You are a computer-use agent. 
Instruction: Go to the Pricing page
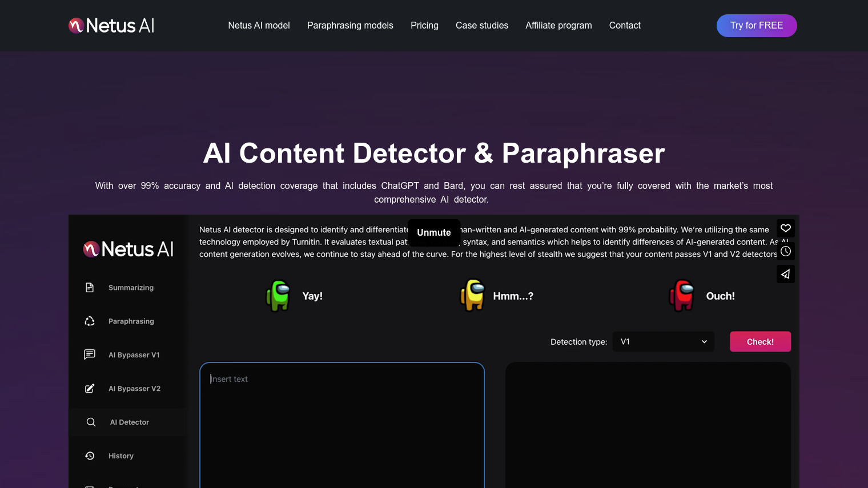pos(424,26)
